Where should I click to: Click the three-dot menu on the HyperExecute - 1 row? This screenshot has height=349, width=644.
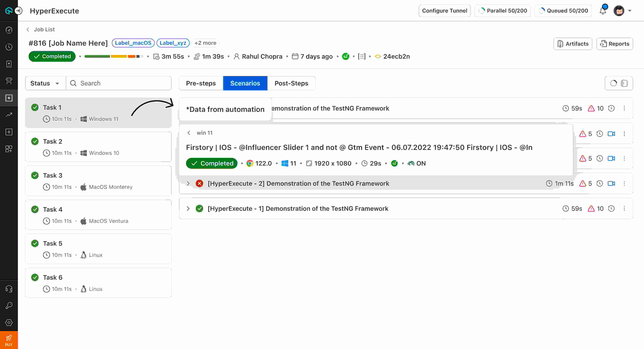pyautogui.click(x=624, y=208)
